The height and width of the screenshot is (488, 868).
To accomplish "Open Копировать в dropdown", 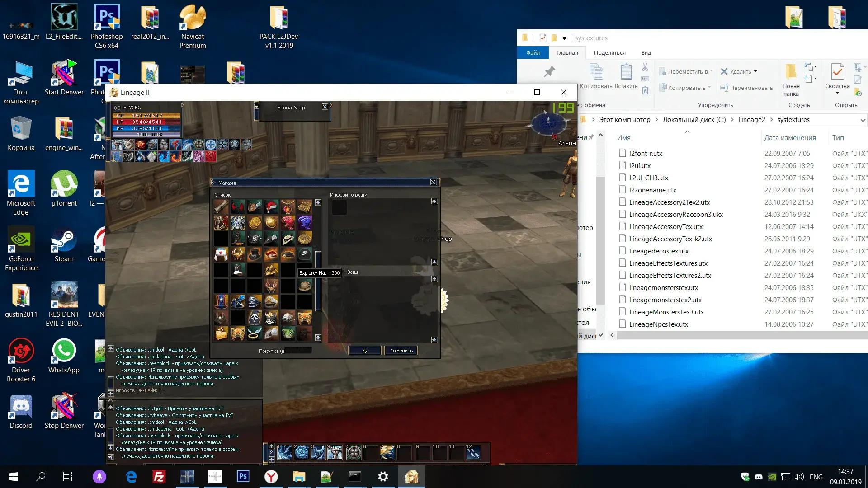I will point(684,88).
